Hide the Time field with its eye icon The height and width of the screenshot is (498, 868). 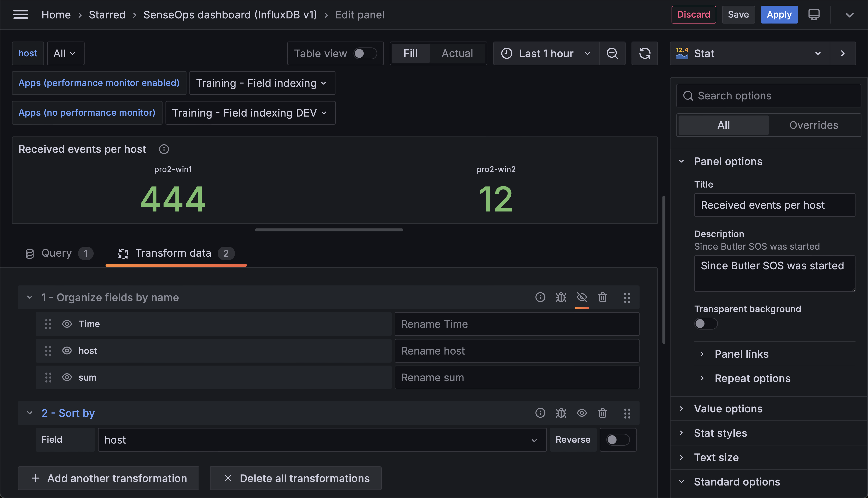click(x=67, y=324)
